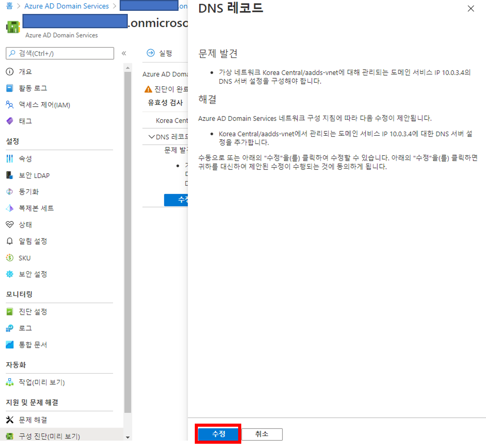Open 활동 로그 icon
This screenshot has height=448, width=486.
pos(10,88)
